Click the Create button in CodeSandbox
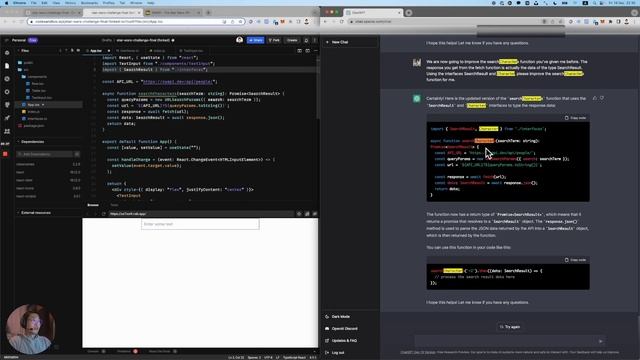The height and width of the screenshot is (360, 640). pyautogui.click(x=292, y=40)
